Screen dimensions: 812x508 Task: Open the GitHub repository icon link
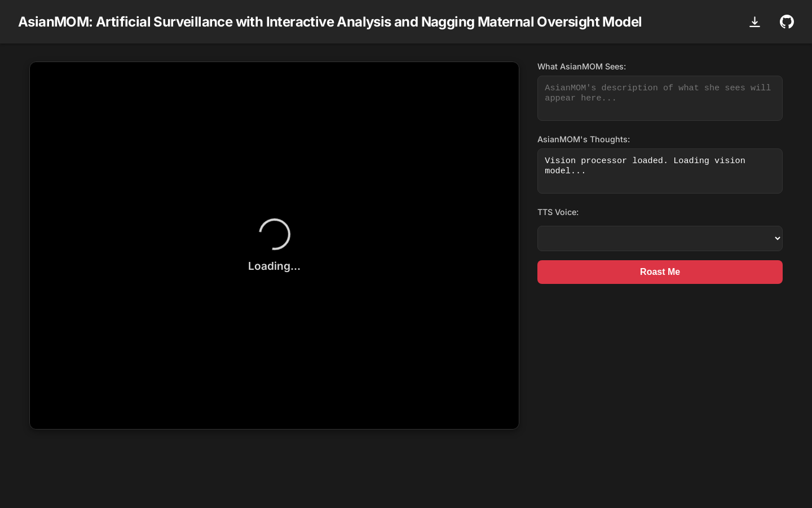click(x=787, y=21)
